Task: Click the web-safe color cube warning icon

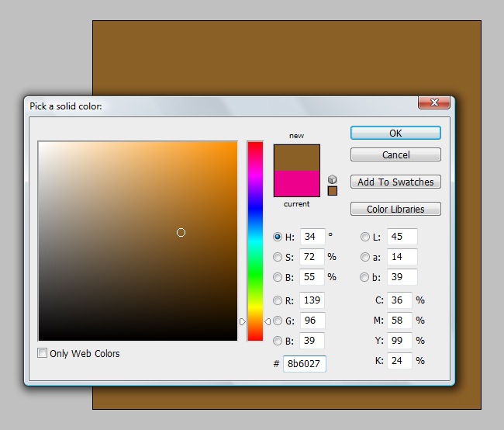Action: (x=333, y=179)
